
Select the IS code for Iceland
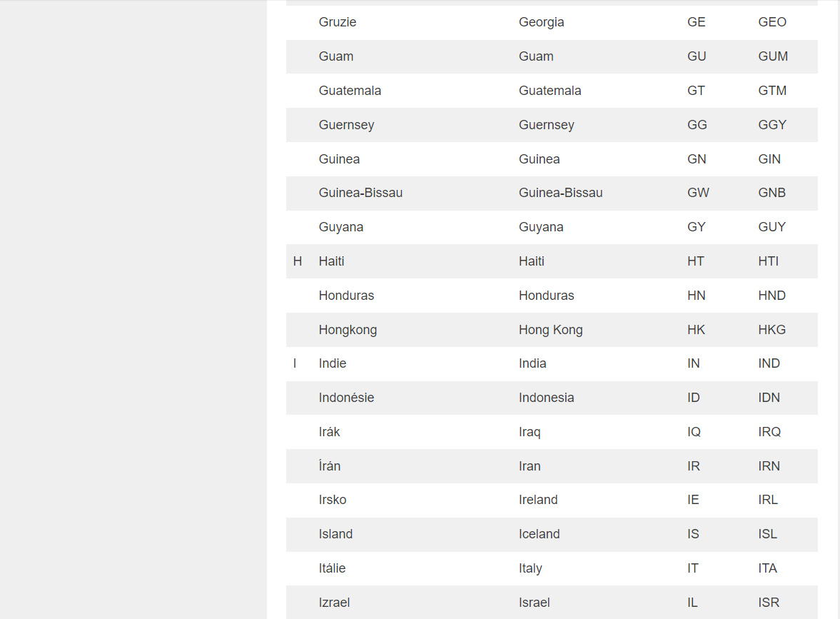(x=693, y=534)
